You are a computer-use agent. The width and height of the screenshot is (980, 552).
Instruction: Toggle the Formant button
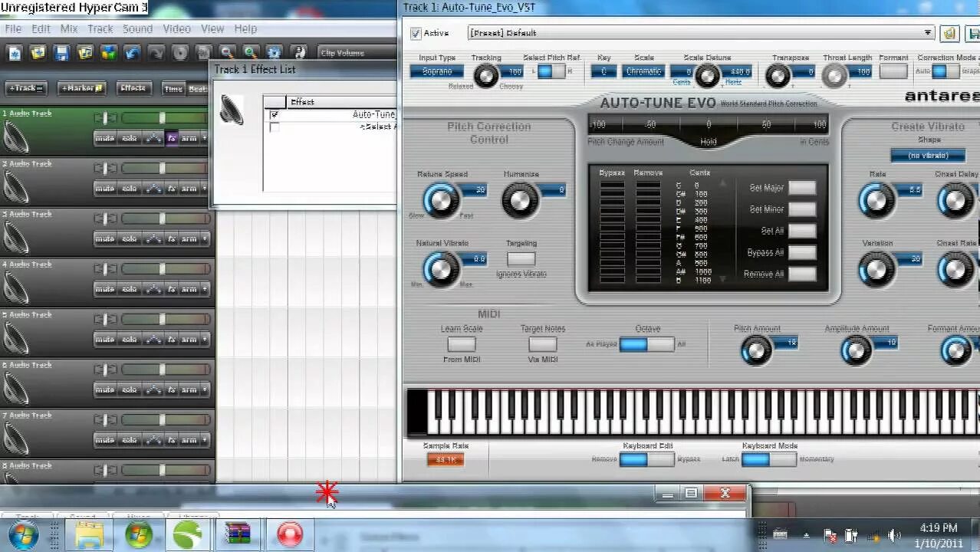pos(893,71)
